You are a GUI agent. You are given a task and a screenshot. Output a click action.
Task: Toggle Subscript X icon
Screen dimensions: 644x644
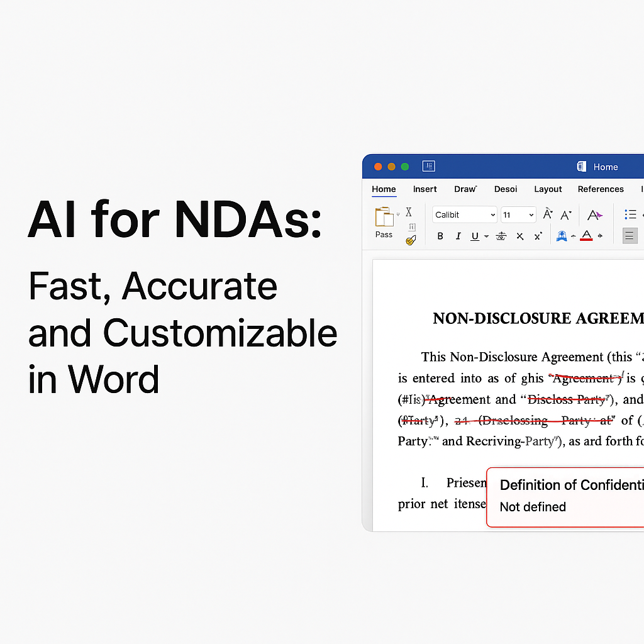pyautogui.click(x=520, y=236)
